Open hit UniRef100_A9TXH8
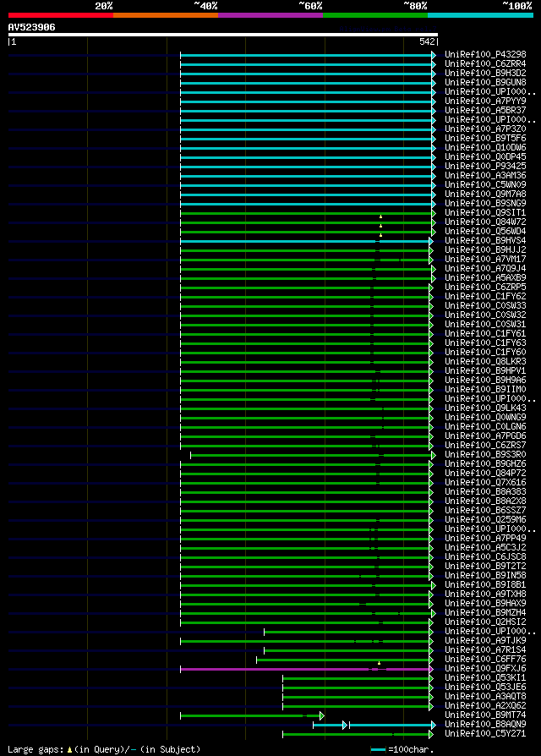 485,594
